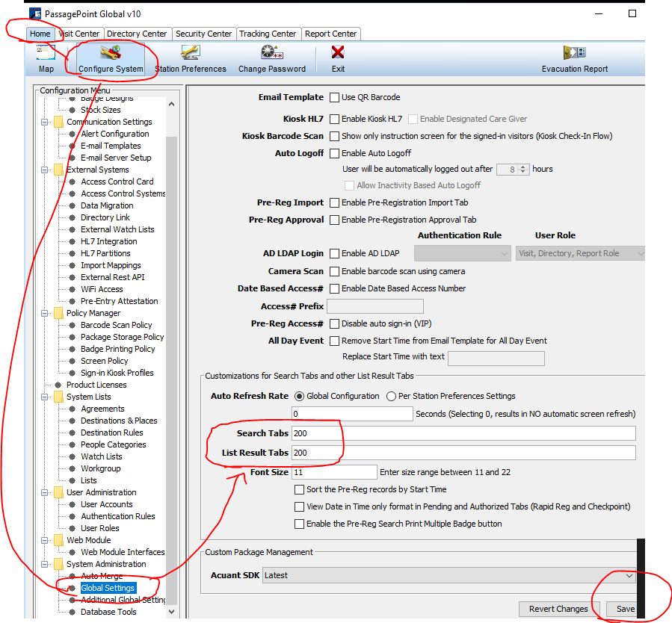
Task: Collapse the Communication Settings tree node
Action: coord(44,122)
